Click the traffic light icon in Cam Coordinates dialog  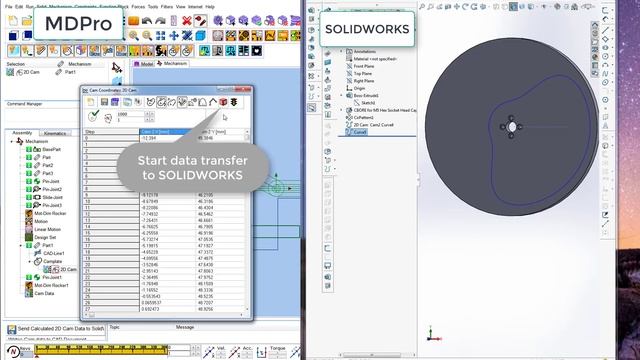coord(234,102)
